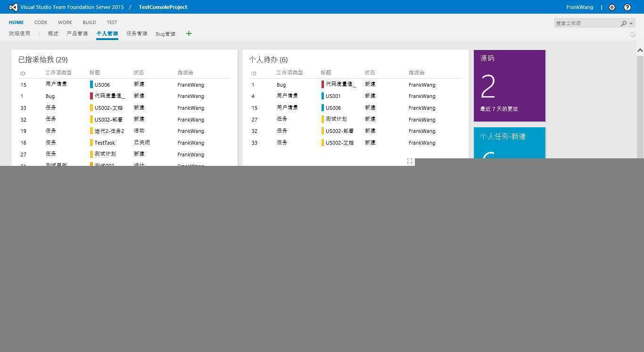Open the administration settings gear
The height and width of the screenshot is (352, 644).
click(612, 7)
